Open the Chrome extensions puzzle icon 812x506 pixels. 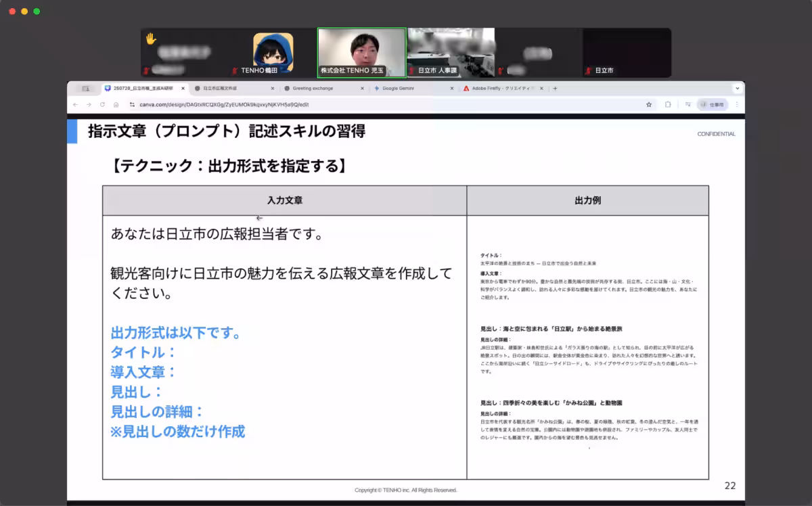[669, 104]
